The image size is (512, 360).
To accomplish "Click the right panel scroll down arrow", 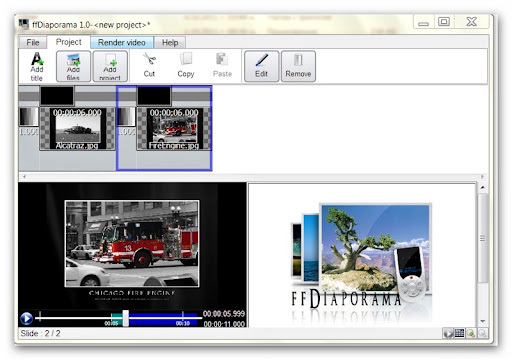I will (482, 321).
